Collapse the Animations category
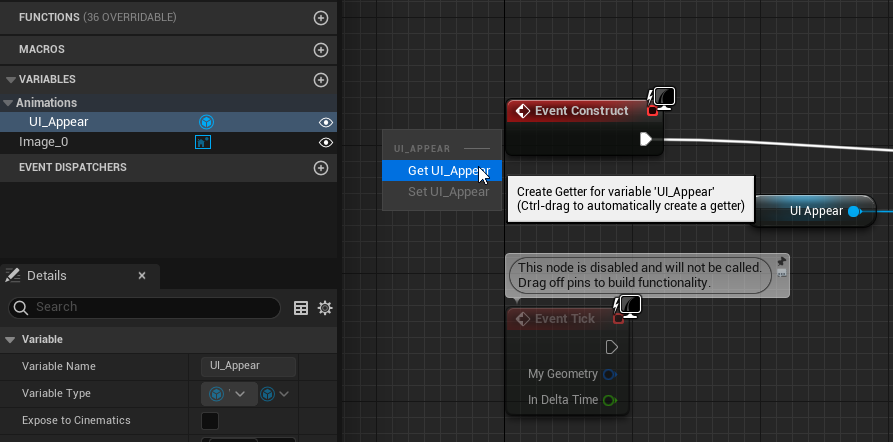 [x=8, y=103]
